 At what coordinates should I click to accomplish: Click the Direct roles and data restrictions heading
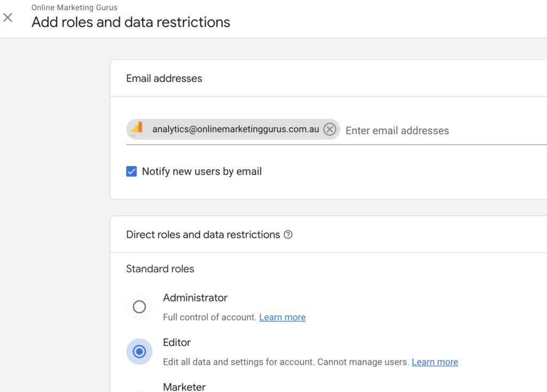(202, 234)
